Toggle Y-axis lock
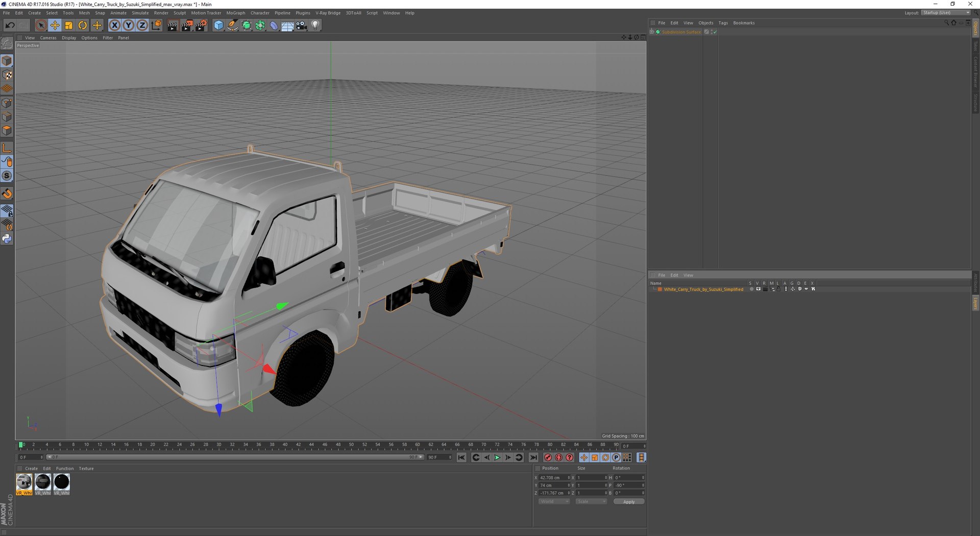The height and width of the screenshot is (536, 980). click(x=129, y=25)
